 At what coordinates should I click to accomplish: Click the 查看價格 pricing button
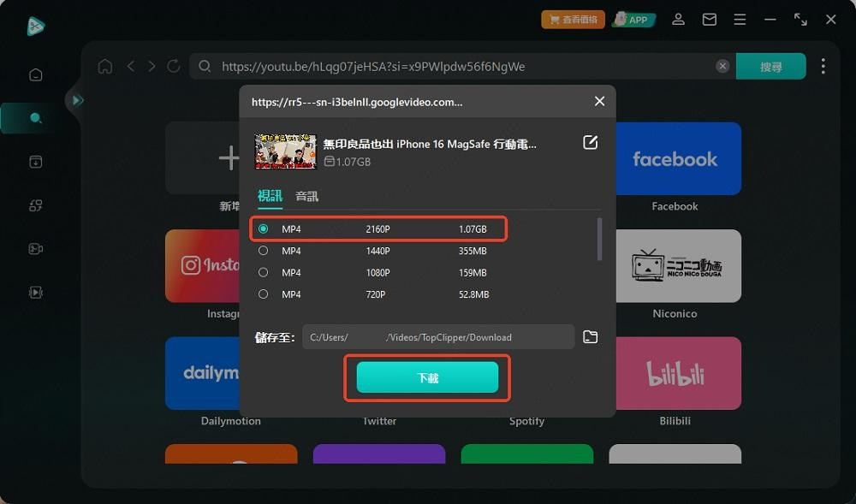pyautogui.click(x=573, y=20)
